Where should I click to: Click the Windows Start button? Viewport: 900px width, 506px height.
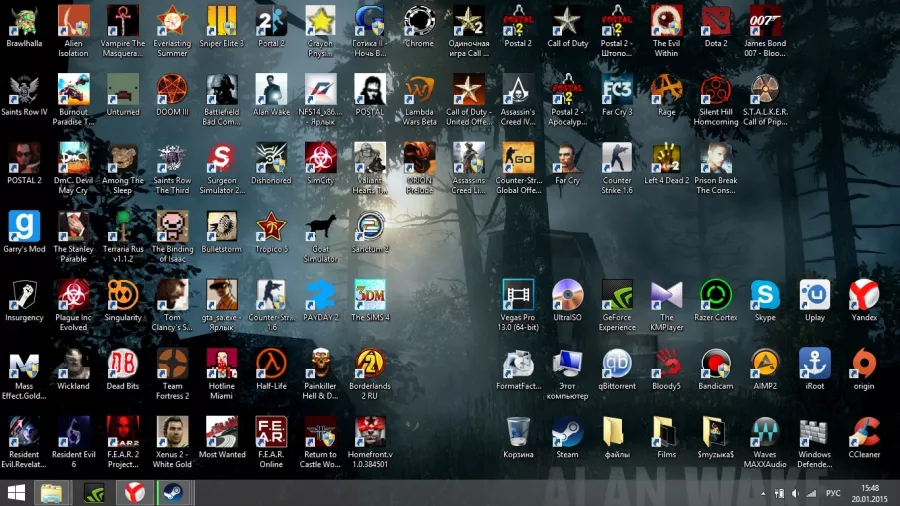[17, 492]
